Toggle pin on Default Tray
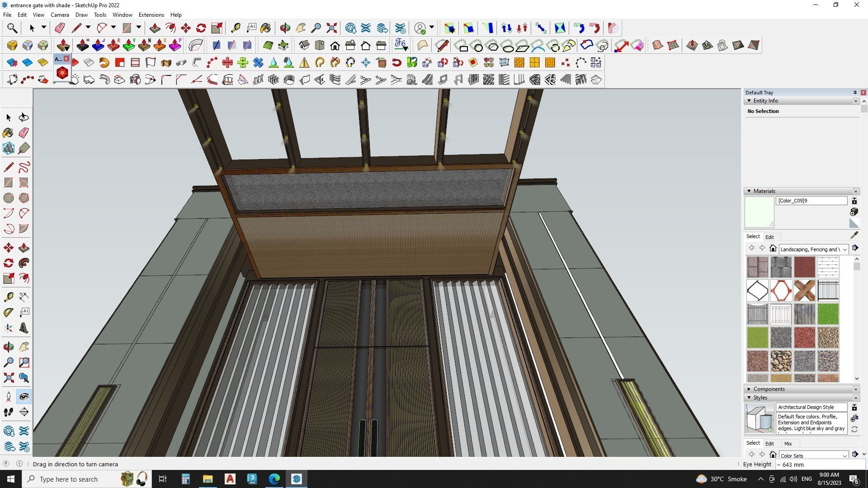868x488 pixels. click(x=855, y=93)
